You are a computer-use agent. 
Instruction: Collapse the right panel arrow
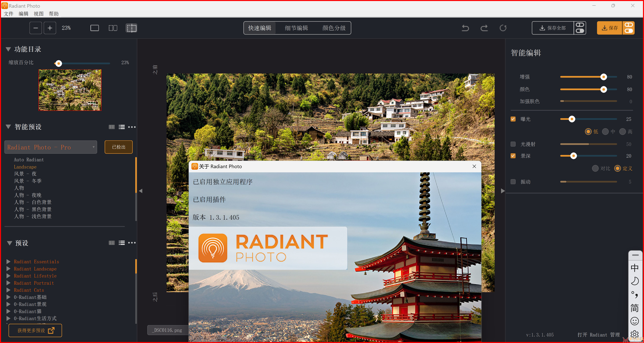(503, 191)
